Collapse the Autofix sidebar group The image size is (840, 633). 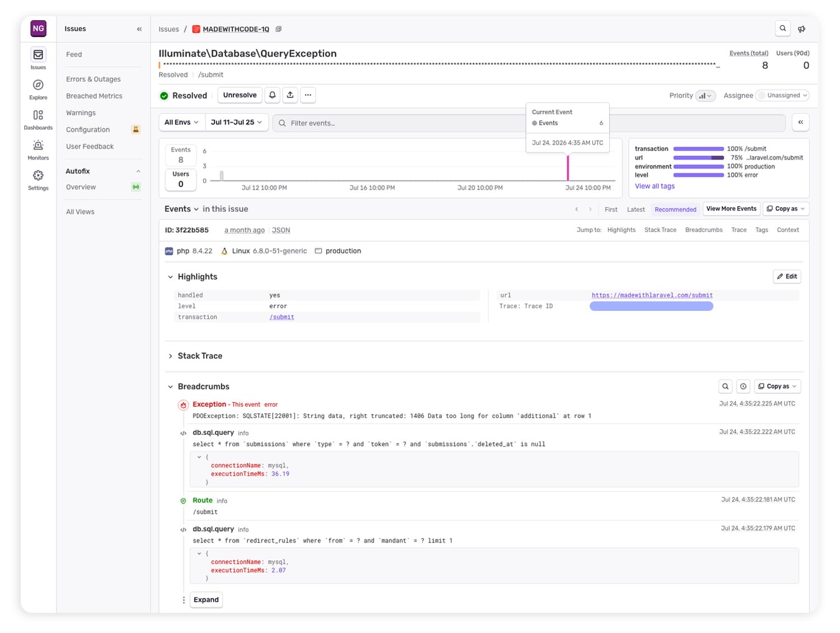click(x=138, y=171)
